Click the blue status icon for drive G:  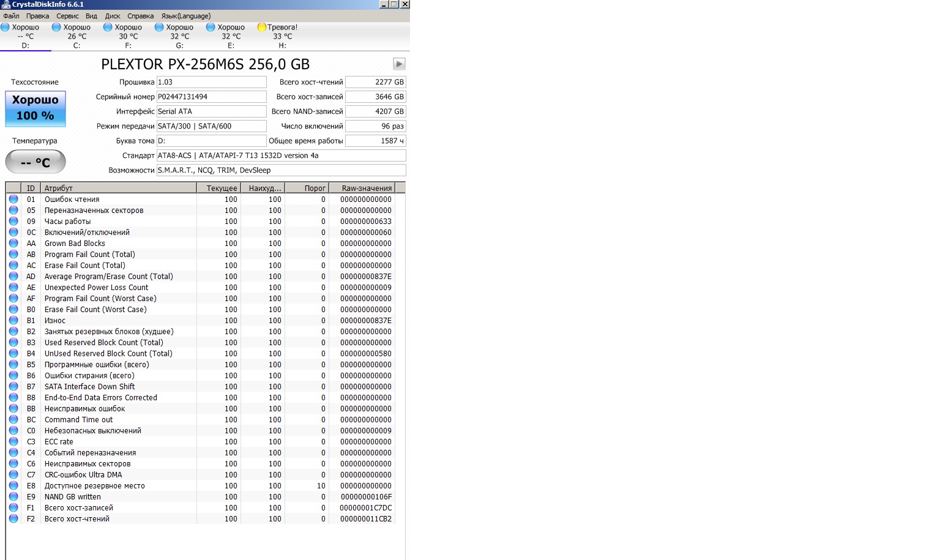tap(159, 27)
